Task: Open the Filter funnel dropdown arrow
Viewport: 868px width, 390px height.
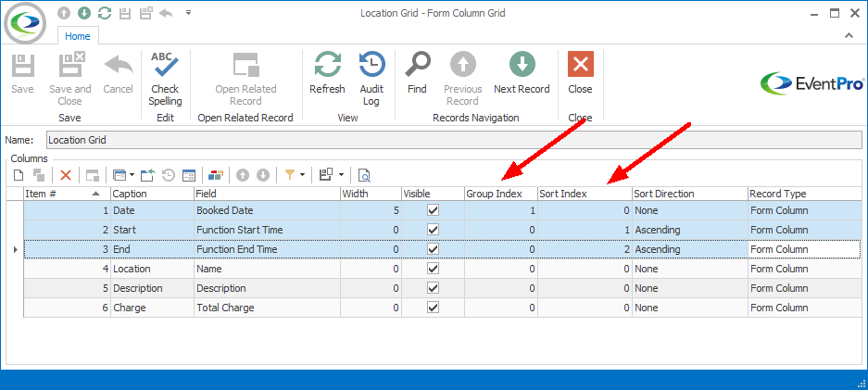Action: [302, 175]
